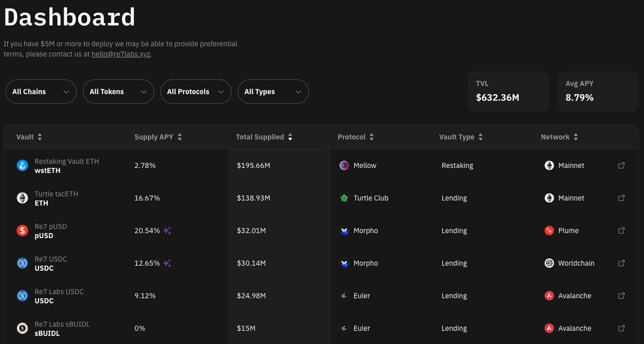The height and width of the screenshot is (344, 644).
Task: Click the $195.66M total supplied value
Action: tap(253, 165)
